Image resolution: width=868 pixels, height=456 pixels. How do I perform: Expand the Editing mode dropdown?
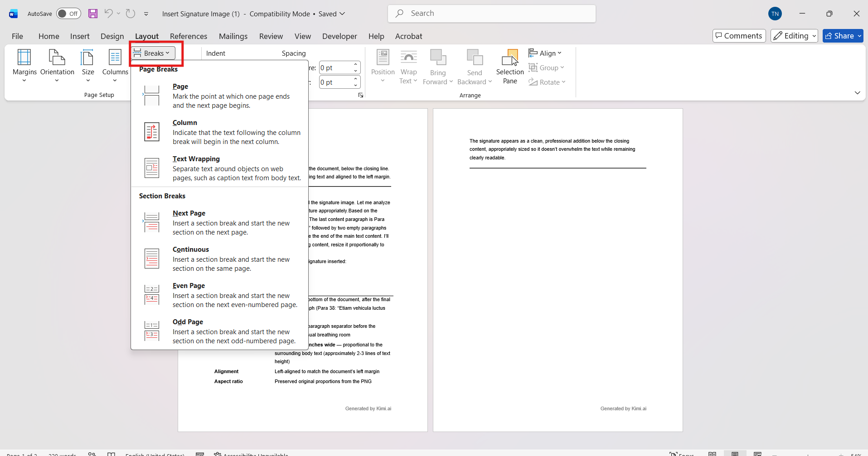pos(794,36)
